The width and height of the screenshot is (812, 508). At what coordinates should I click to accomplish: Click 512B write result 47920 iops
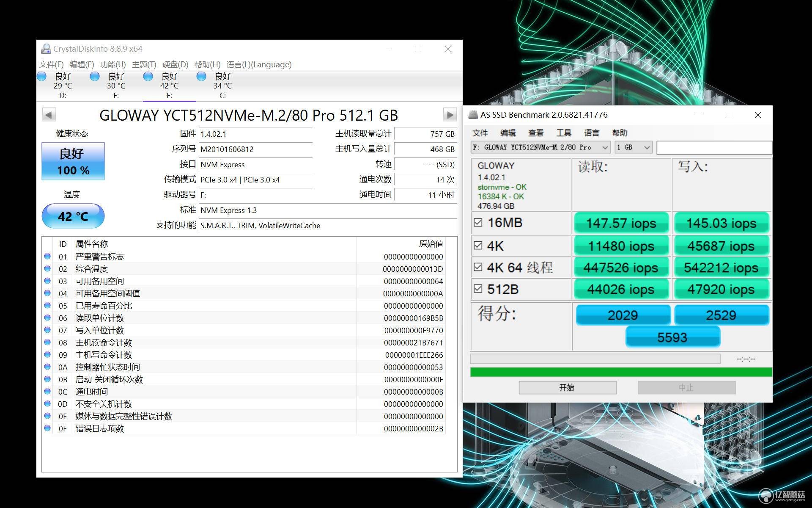pos(721,289)
